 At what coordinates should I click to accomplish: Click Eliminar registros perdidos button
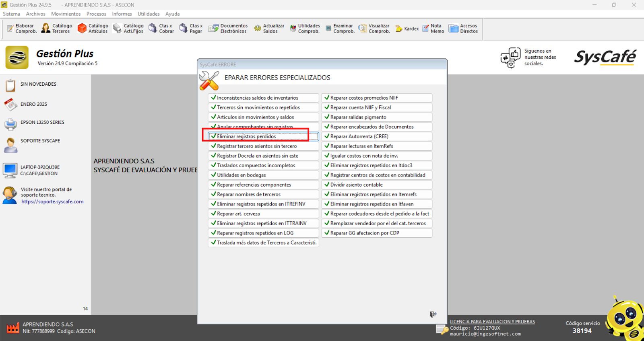coord(263,137)
